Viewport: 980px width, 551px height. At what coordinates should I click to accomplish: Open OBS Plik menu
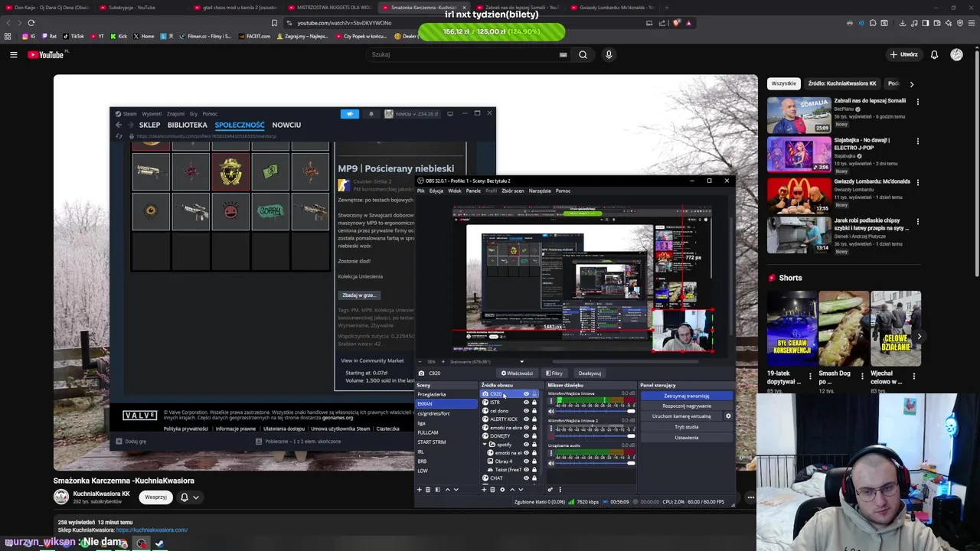point(421,191)
